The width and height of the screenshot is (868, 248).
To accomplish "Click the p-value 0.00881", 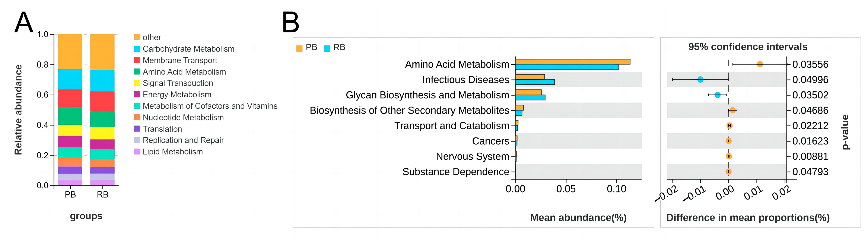I will pos(810,156).
